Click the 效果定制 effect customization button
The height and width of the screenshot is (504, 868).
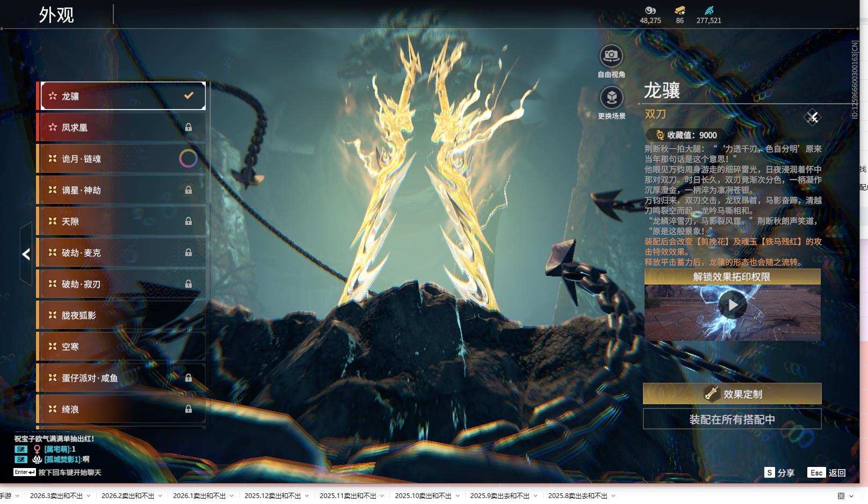point(732,394)
